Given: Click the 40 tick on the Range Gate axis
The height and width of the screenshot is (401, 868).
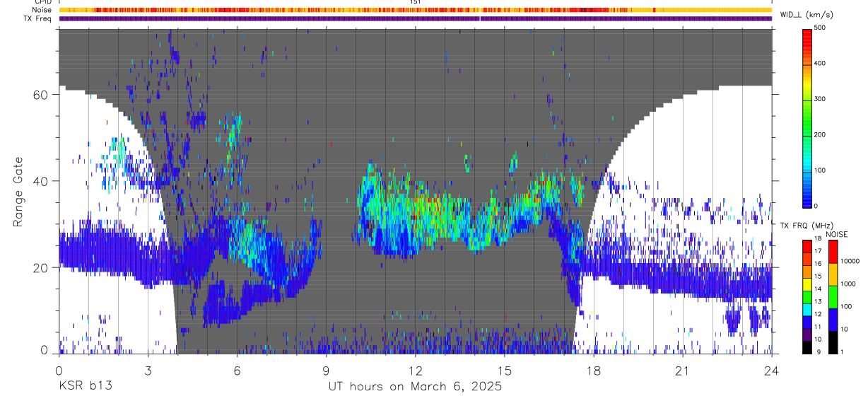Looking at the screenshot, I should [x=42, y=181].
